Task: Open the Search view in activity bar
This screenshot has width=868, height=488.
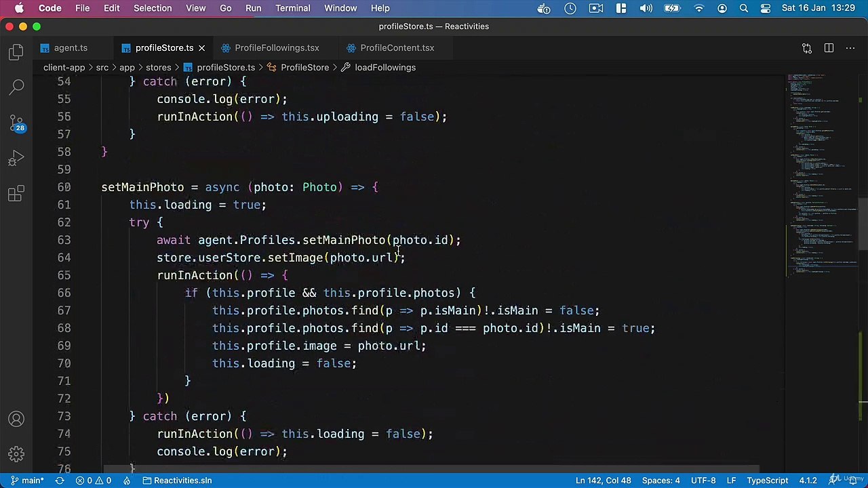Action: pyautogui.click(x=16, y=88)
